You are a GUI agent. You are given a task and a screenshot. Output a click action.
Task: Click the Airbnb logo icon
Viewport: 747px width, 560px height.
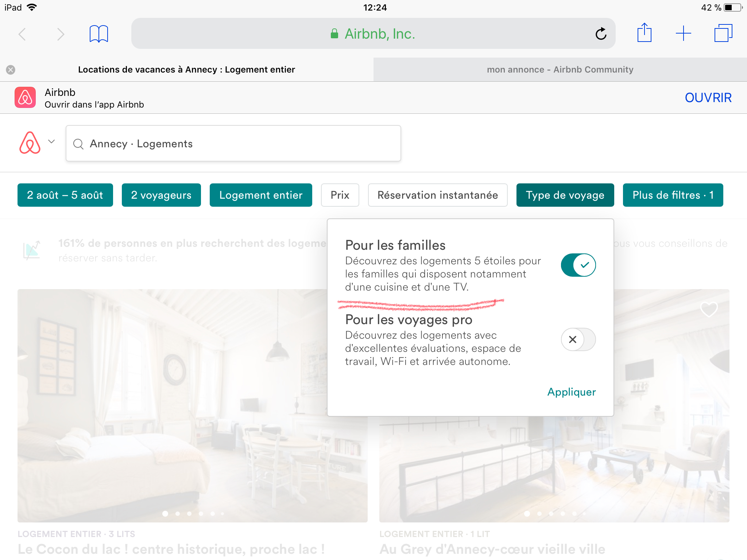pos(30,143)
